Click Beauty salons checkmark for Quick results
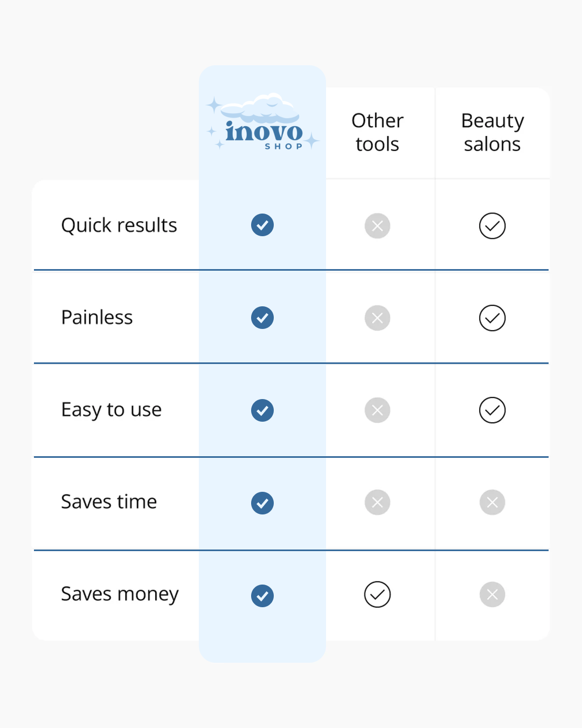 (x=493, y=226)
